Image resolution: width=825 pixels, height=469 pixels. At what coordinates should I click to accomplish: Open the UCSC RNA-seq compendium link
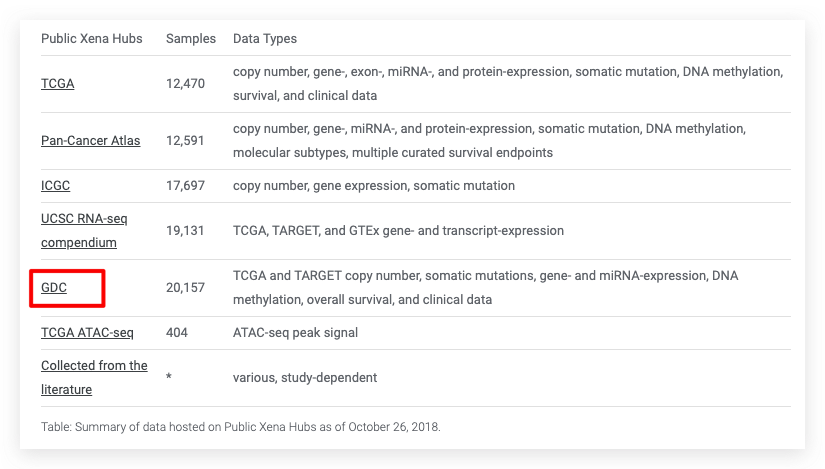[84, 230]
